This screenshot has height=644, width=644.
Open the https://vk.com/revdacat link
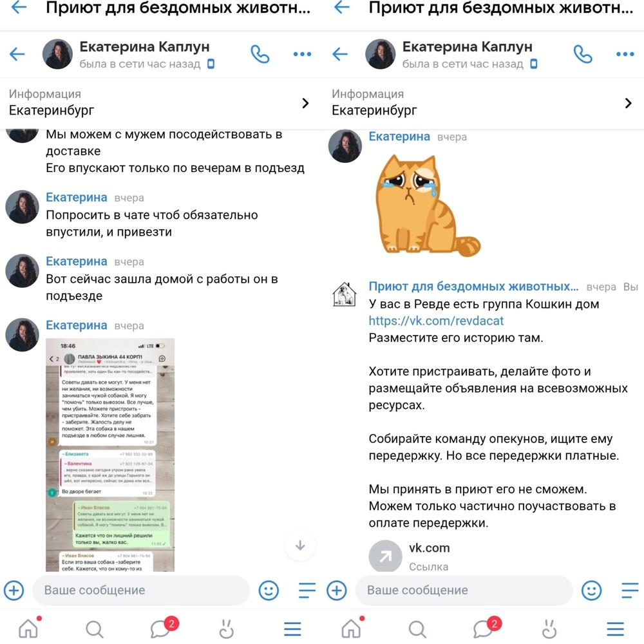[436, 321]
